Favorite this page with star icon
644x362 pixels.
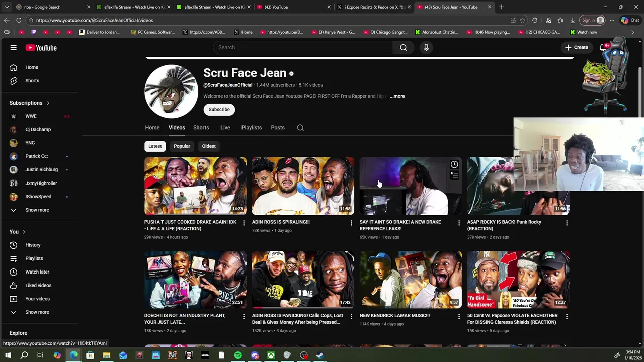click(x=523, y=20)
